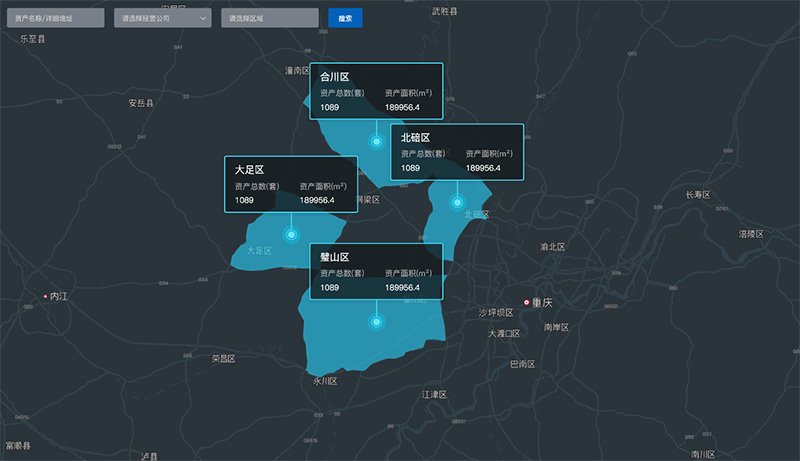Select the 大足区 info card title
Image resolution: width=800 pixels, height=461 pixels.
249,170
